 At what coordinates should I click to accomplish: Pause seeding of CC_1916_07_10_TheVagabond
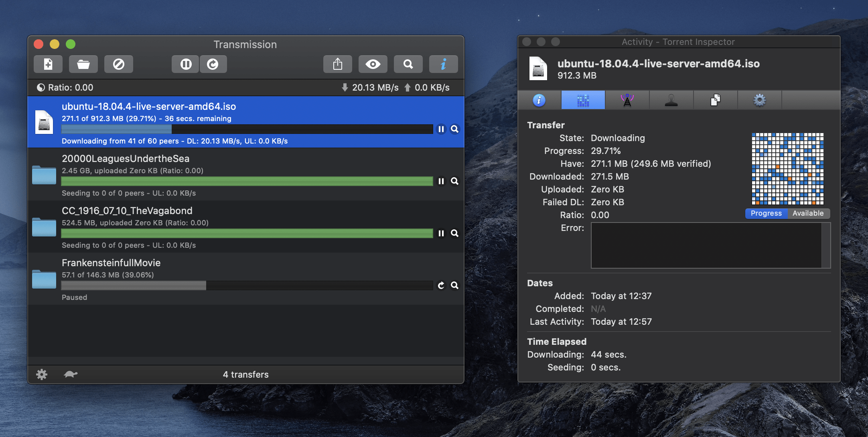pyautogui.click(x=441, y=233)
